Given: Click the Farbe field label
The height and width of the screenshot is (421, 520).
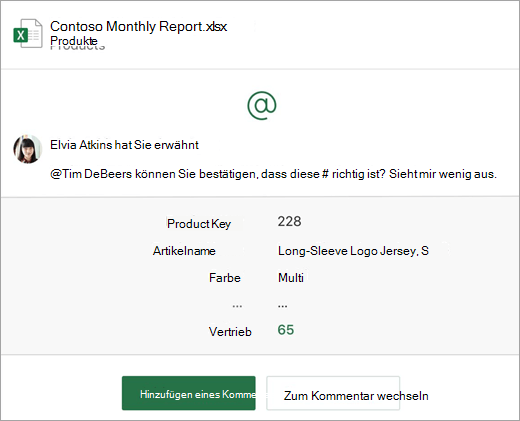Looking at the screenshot, I should coord(225,278).
